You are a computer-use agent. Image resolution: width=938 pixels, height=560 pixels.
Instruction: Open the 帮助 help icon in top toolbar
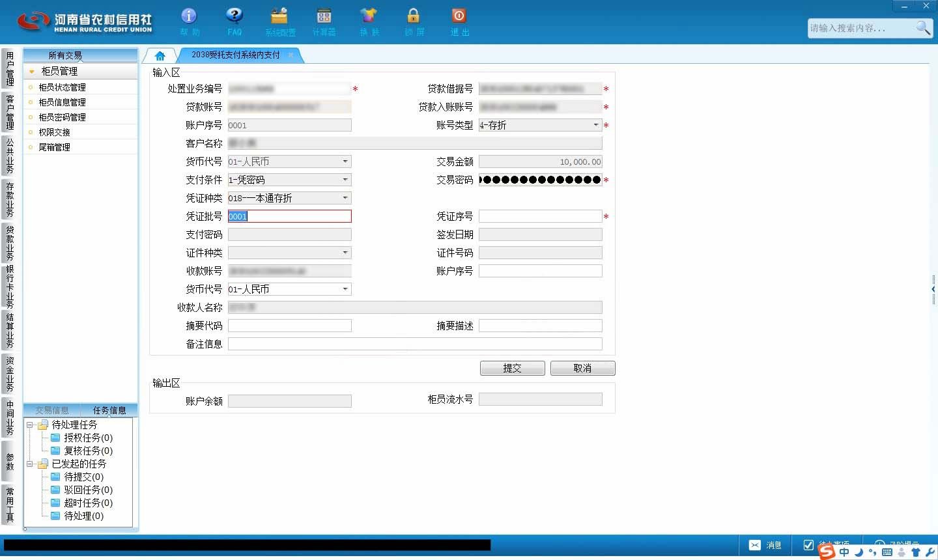coord(189,16)
